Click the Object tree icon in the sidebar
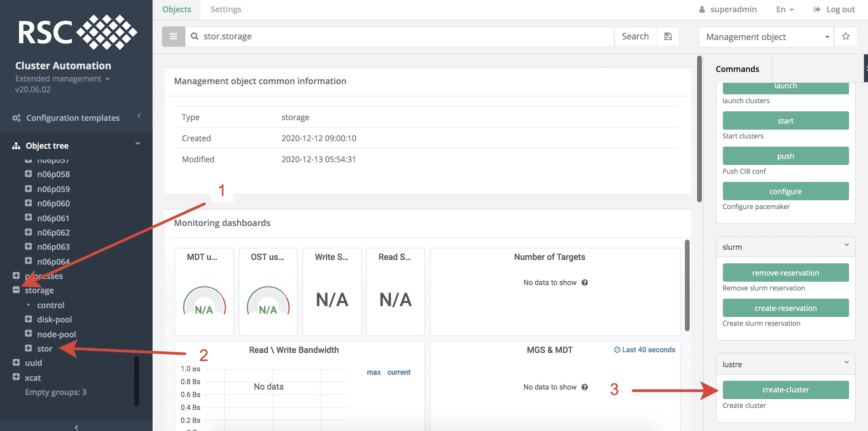Image resolution: width=868 pixels, height=431 pixels. pos(16,145)
